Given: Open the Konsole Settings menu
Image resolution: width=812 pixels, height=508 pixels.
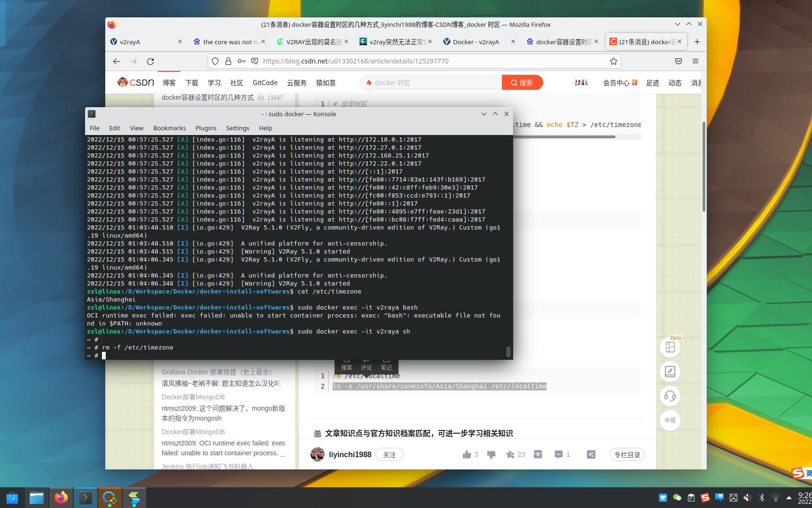Looking at the screenshot, I should (x=238, y=128).
